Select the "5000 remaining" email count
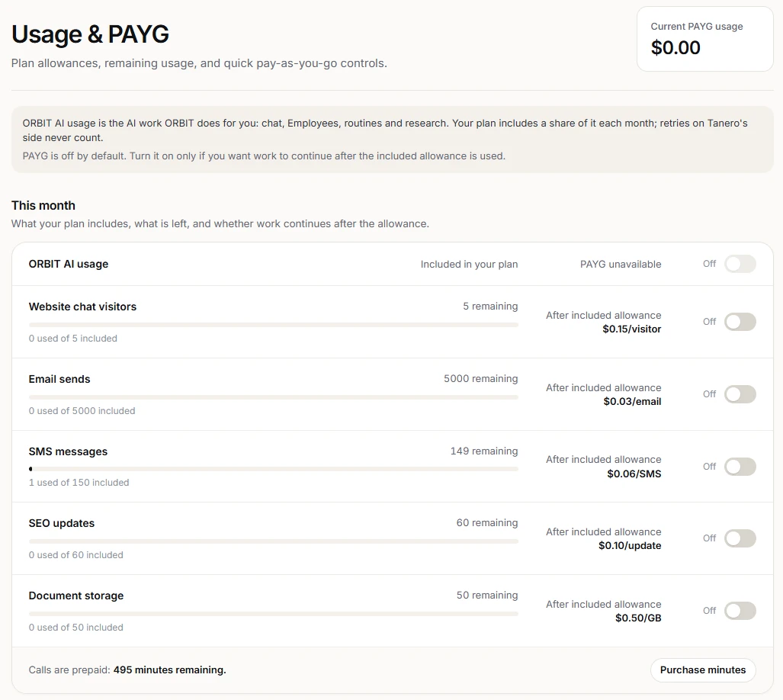Image resolution: width=783 pixels, height=700 pixels. tap(481, 378)
